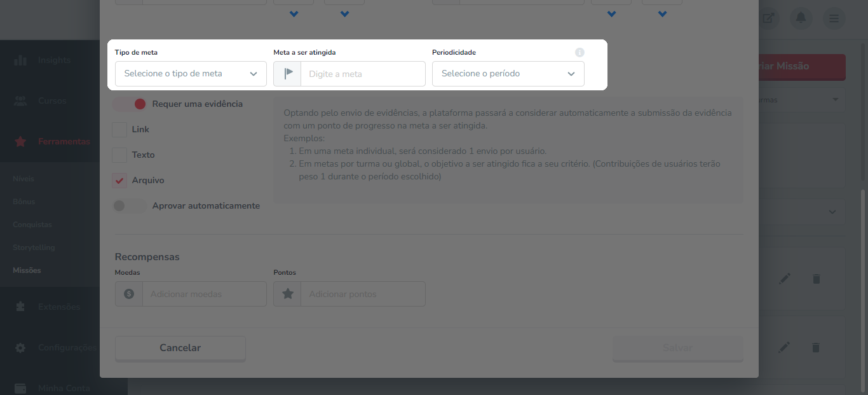Click the Insights bar chart icon
The height and width of the screenshot is (395, 868).
20,60
